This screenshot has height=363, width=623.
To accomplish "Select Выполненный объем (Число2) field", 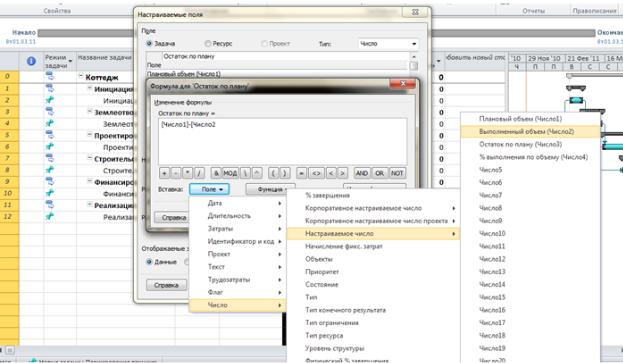I will click(x=530, y=131).
